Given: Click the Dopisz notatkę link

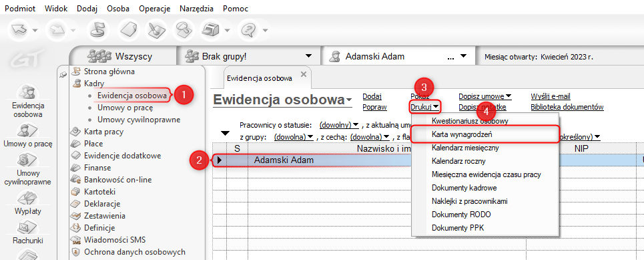Looking at the screenshot, I should (482, 107).
